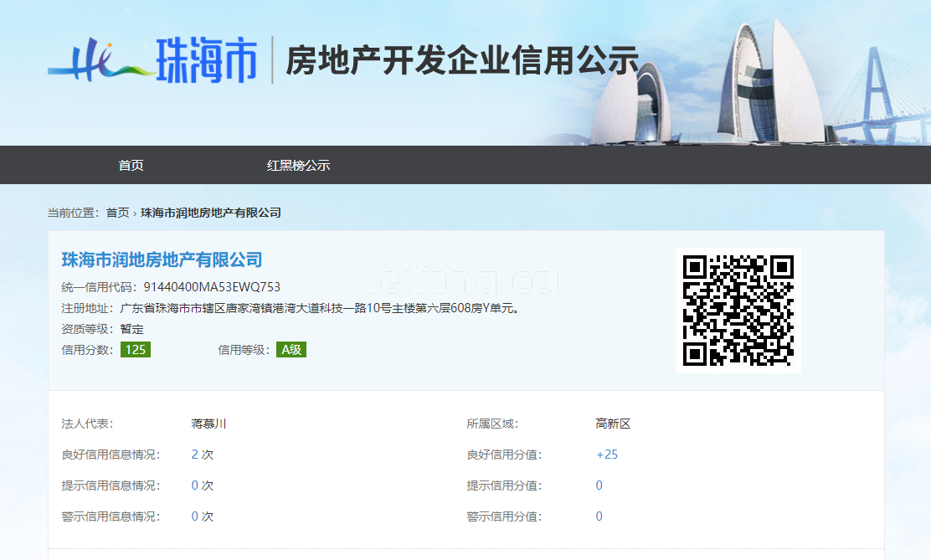Click the QR code image

coord(738,310)
